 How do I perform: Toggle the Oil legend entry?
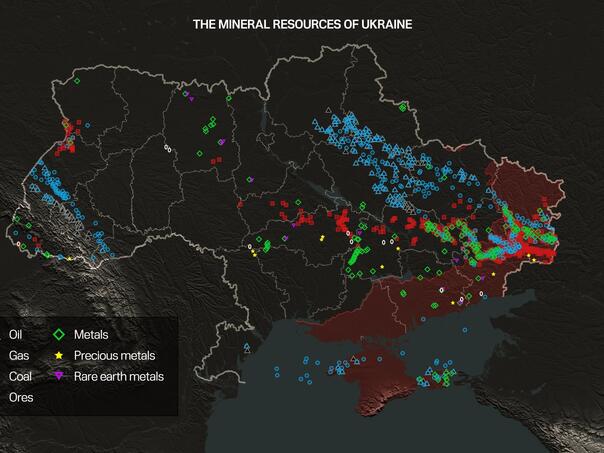tap(15, 334)
